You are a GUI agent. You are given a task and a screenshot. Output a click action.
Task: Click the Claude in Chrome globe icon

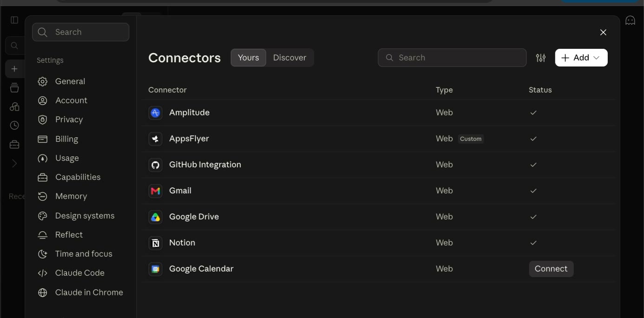43,292
